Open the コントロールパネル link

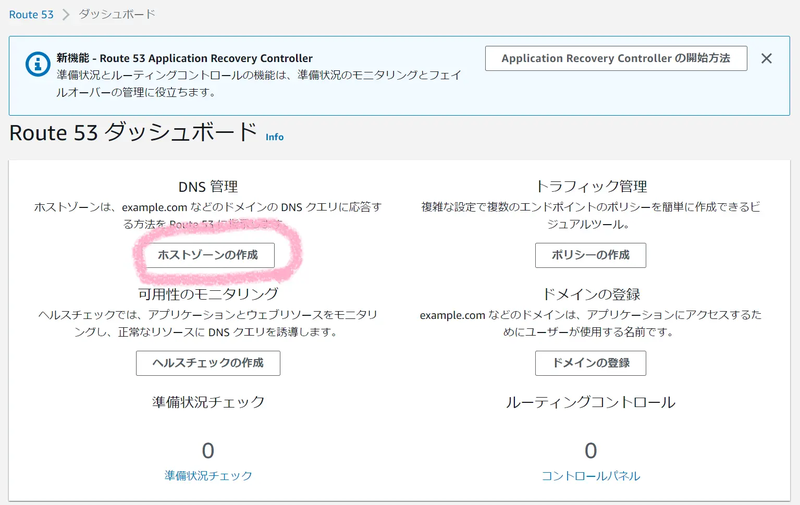pos(591,476)
